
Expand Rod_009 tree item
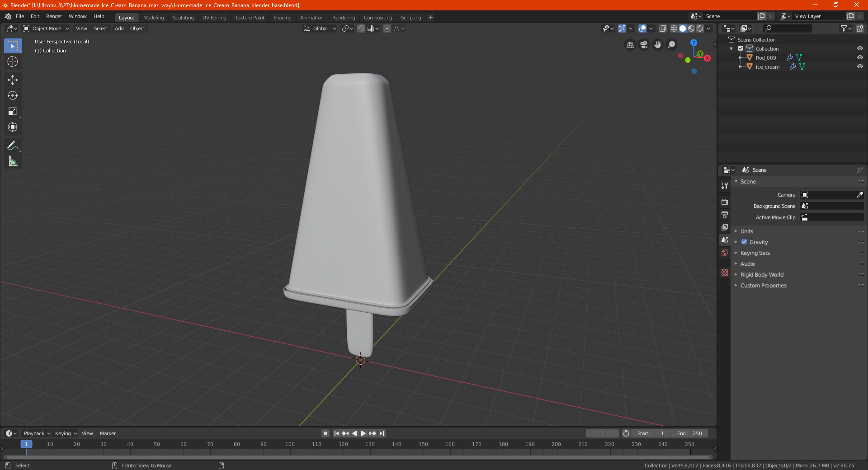(x=740, y=57)
